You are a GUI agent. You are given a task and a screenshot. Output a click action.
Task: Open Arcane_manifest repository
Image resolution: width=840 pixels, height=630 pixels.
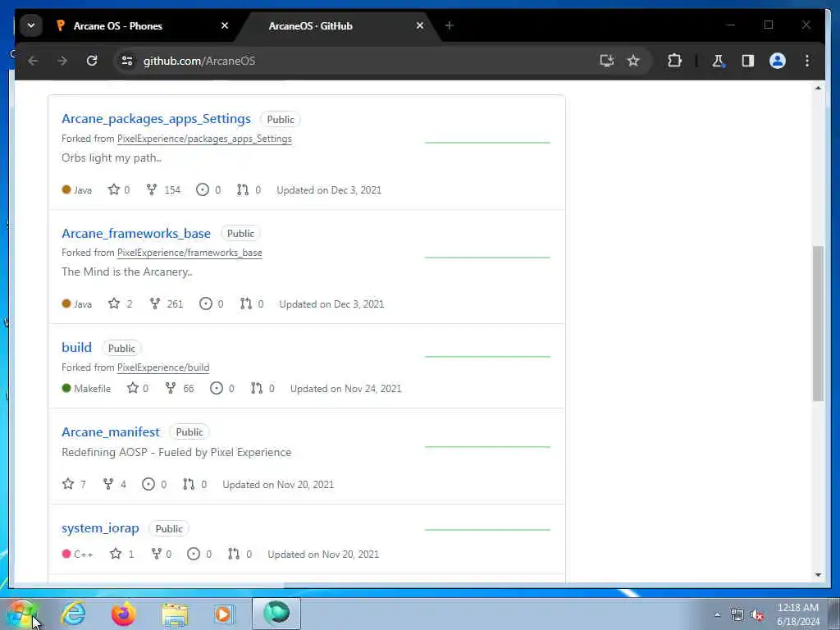[111, 431]
